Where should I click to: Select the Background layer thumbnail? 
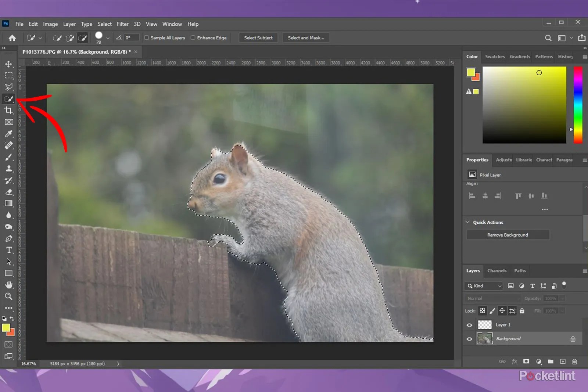point(485,338)
